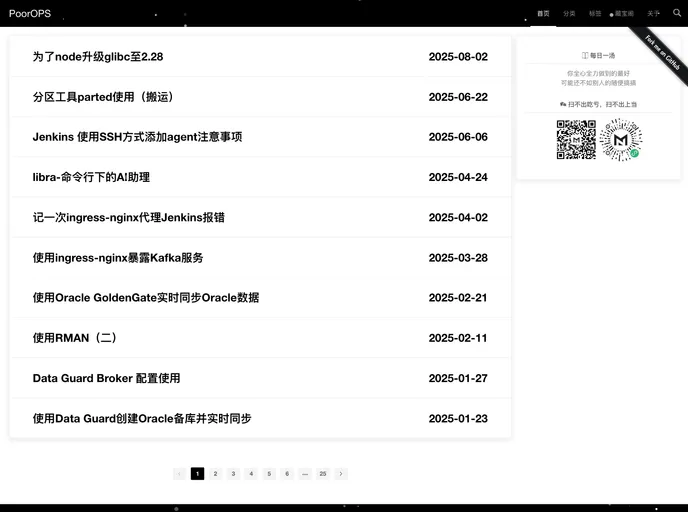Click the date 2025-08-02
The width and height of the screenshot is (688, 512).
(x=458, y=57)
